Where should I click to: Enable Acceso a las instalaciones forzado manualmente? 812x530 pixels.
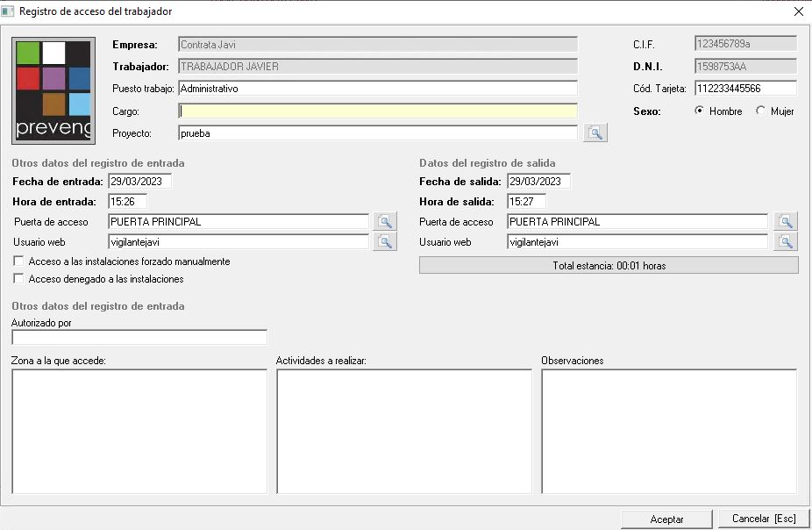[x=19, y=261]
